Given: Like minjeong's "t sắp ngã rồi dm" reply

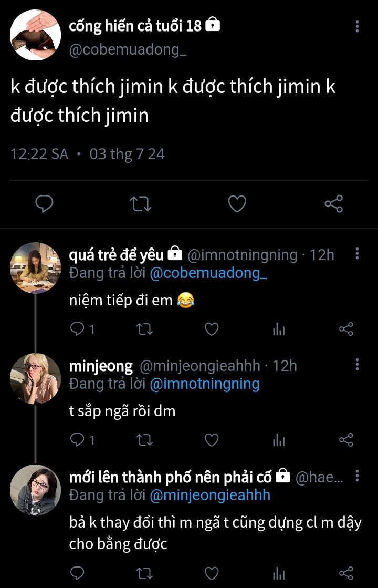Looking at the screenshot, I should click(211, 440).
